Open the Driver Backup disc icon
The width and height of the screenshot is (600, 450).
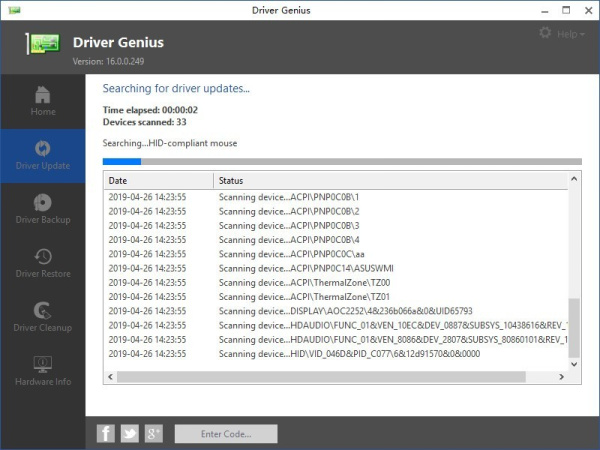(42, 202)
